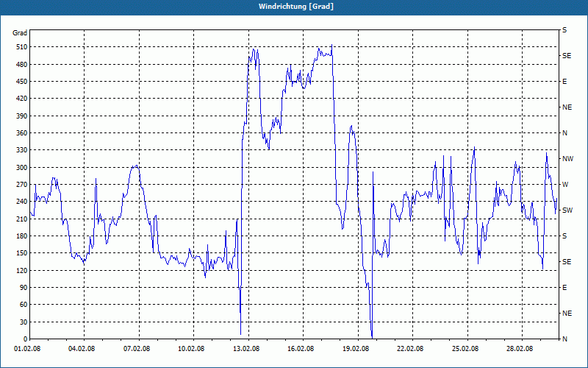Viewport: 588px width, 368px height.
Task: Select the W compass label on the right axis
Action: 565,185
